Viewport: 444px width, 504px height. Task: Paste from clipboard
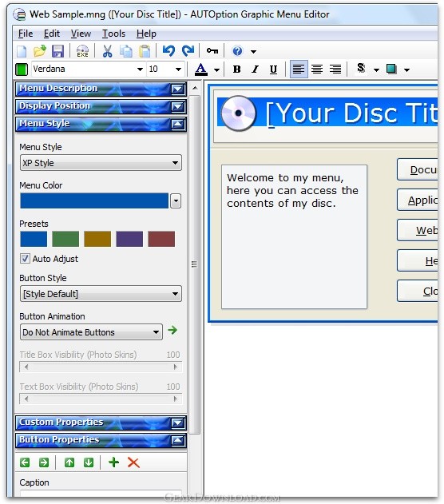click(145, 51)
